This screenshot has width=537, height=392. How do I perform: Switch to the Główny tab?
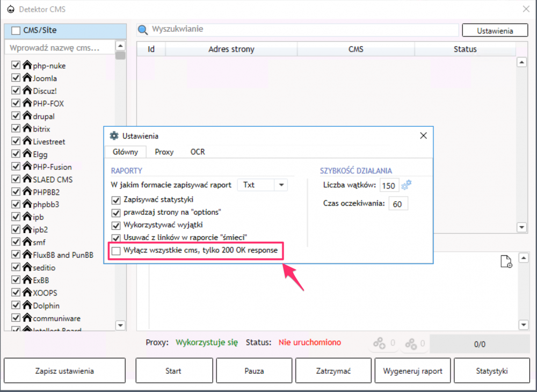click(x=125, y=152)
